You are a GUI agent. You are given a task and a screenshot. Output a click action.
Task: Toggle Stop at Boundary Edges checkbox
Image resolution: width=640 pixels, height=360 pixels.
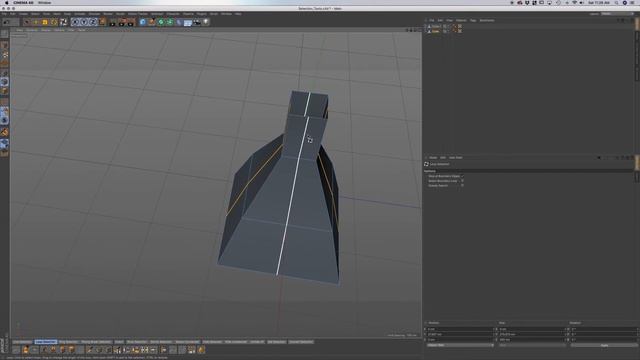pos(462,176)
